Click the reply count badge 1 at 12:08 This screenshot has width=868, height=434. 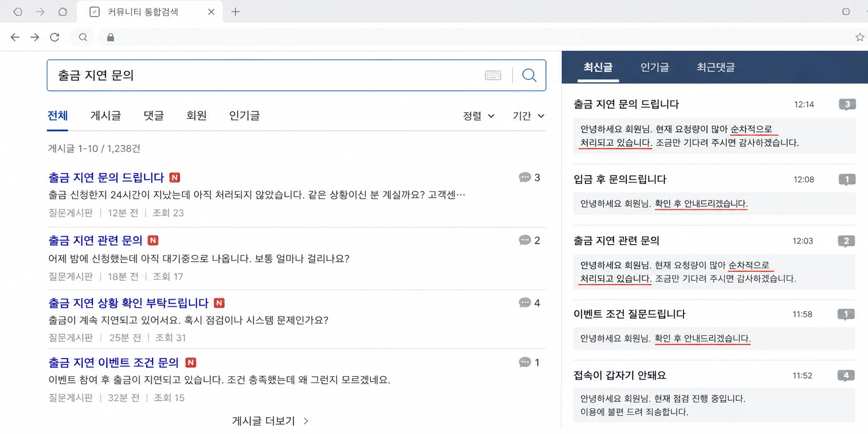pyautogui.click(x=847, y=180)
